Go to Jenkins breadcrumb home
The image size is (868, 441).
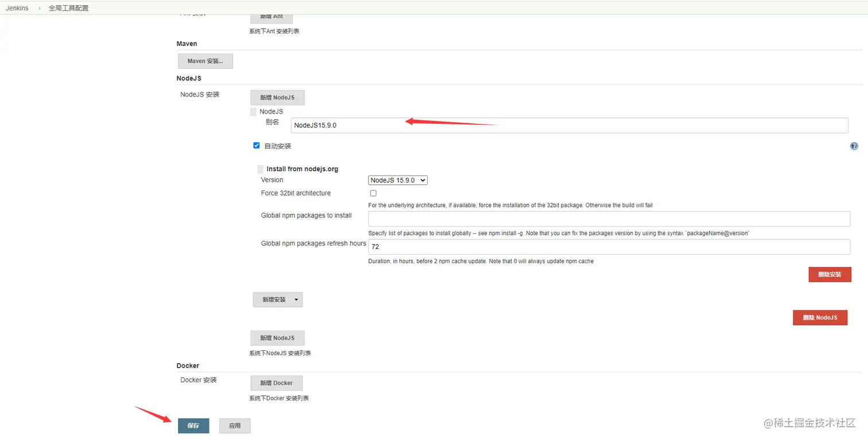point(17,8)
